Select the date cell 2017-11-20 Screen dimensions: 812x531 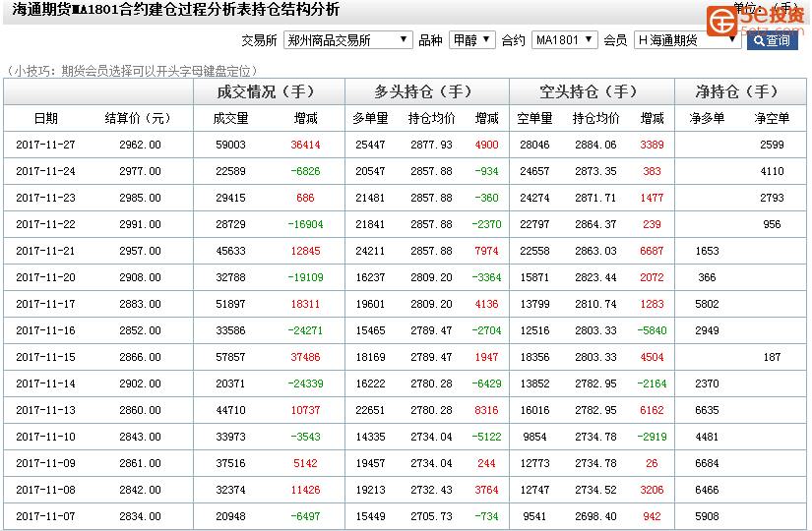point(45,277)
